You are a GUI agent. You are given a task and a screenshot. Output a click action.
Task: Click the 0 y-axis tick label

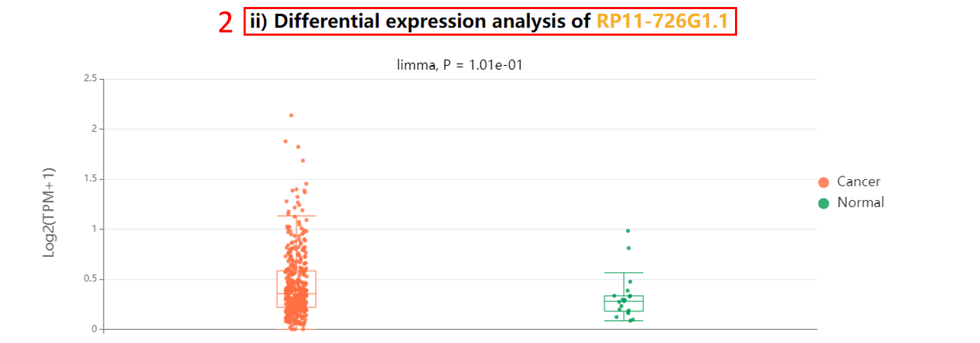click(x=94, y=329)
